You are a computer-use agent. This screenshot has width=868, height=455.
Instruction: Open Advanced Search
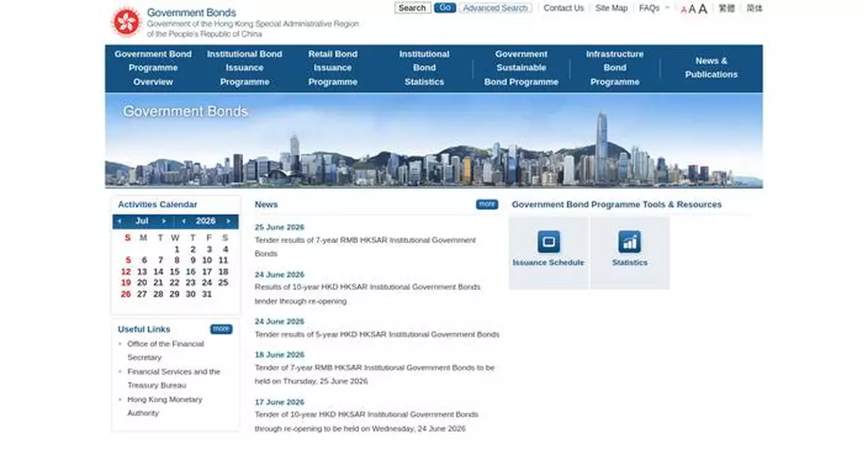(x=495, y=8)
